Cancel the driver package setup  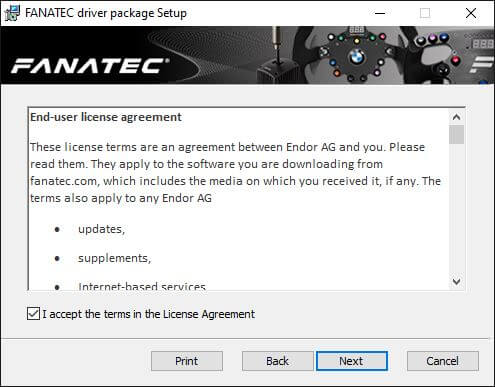(x=443, y=361)
